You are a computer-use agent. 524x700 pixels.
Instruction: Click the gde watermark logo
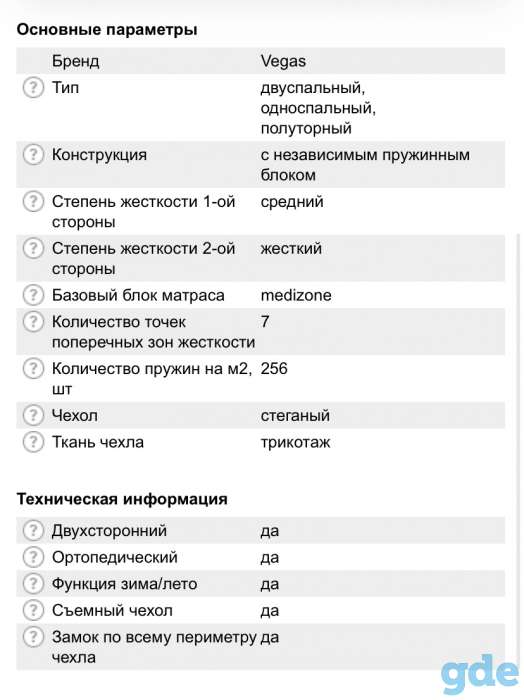coord(480,674)
